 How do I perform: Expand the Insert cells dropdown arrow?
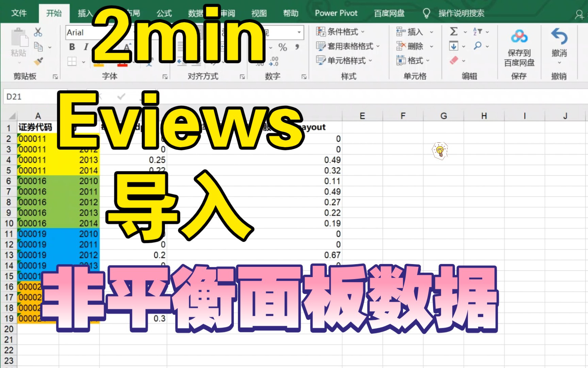click(431, 32)
